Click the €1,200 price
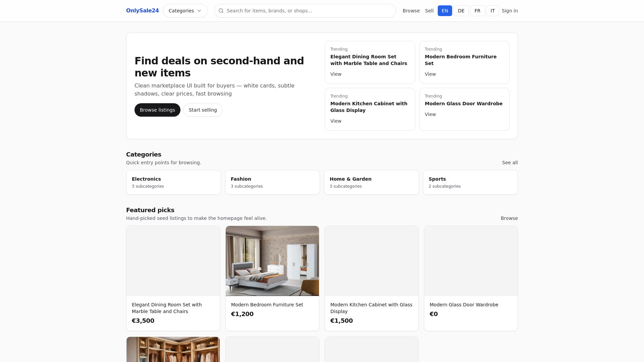 242,314
